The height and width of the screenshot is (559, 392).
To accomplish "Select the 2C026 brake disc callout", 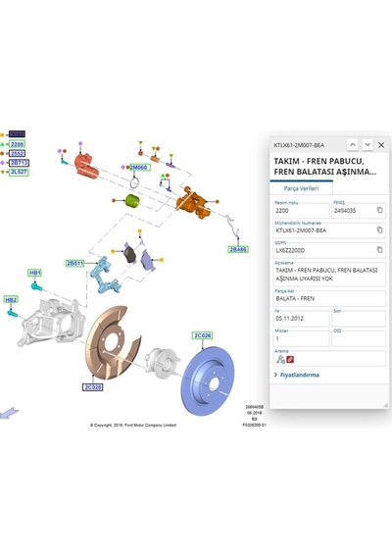I will (x=203, y=335).
